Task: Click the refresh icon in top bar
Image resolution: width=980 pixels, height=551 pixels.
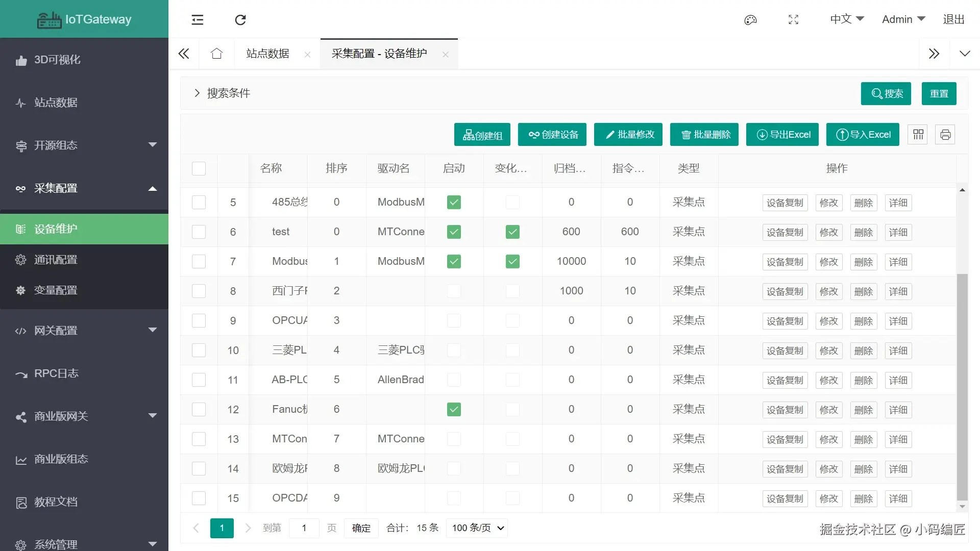Action: point(240,20)
